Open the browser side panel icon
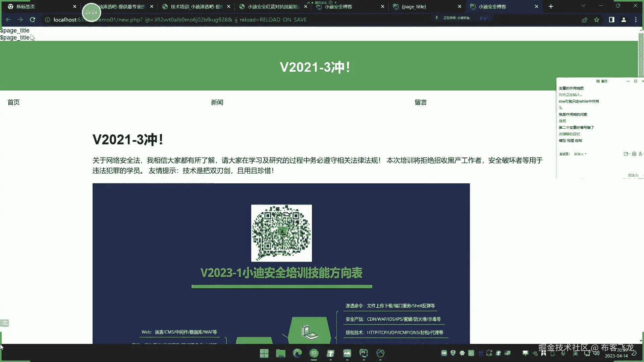This screenshot has height=362, width=644. [x=611, y=20]
